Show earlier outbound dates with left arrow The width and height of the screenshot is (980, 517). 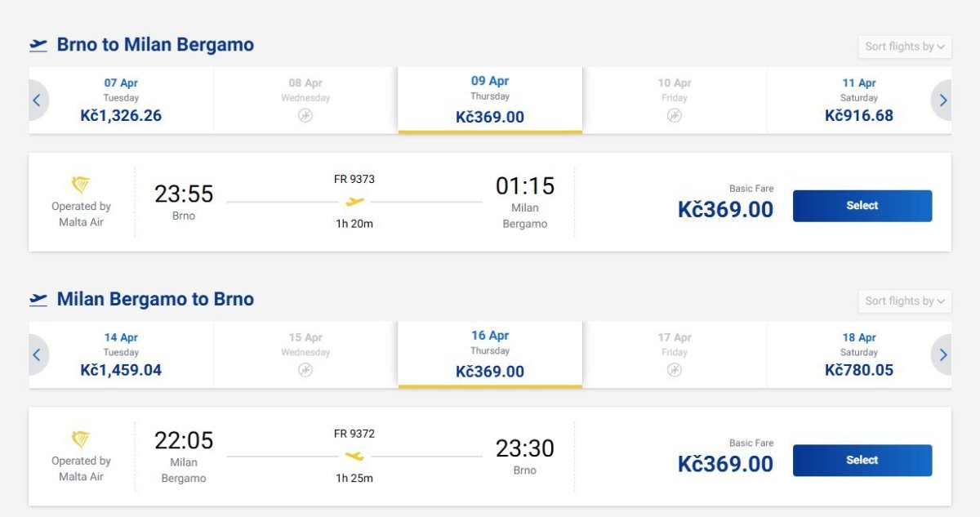click(x=37, y=100)
